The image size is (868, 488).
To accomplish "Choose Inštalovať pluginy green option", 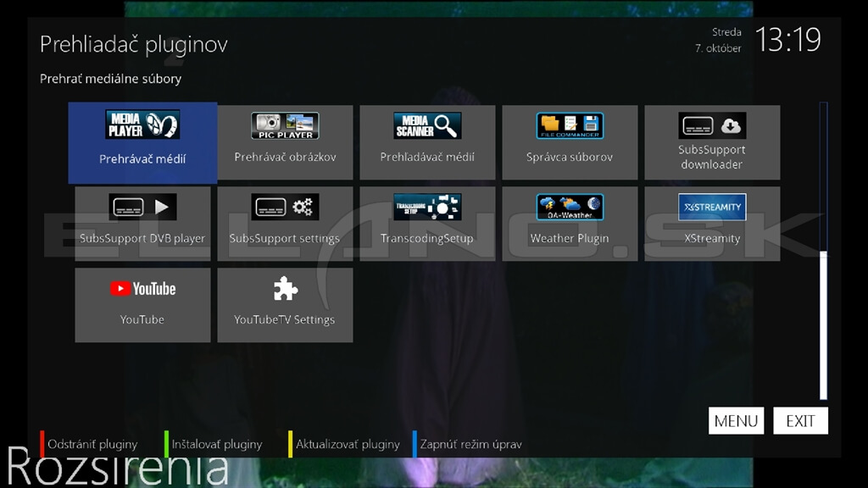I will click(x=217, y=444).
